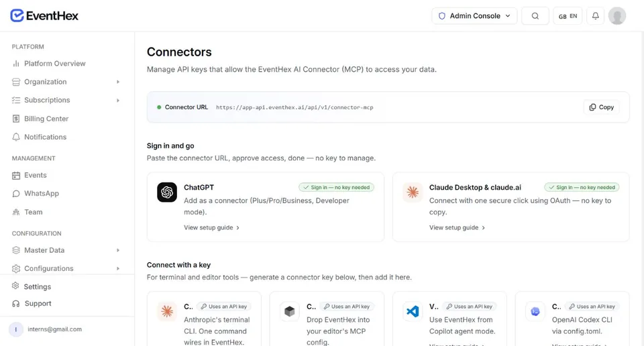This screenshot has width=644, height=346.
Task: Click the Events calendar icon
Action: click(x=16, y=175)
